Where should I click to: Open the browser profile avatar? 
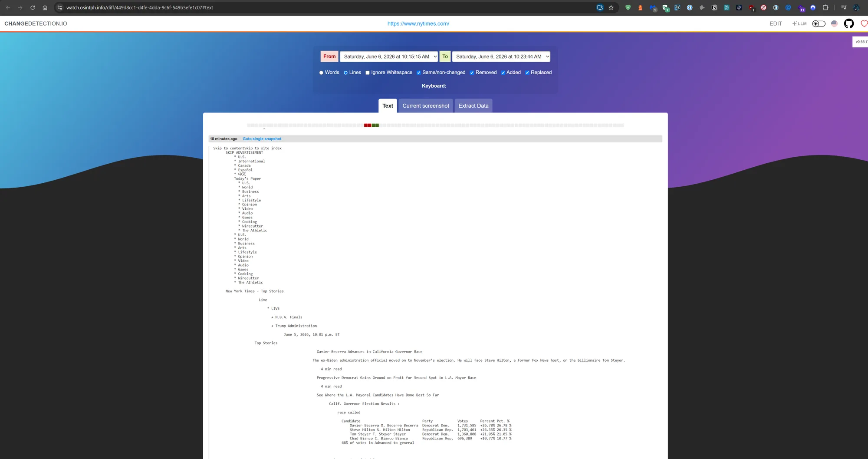coord(857,7)
